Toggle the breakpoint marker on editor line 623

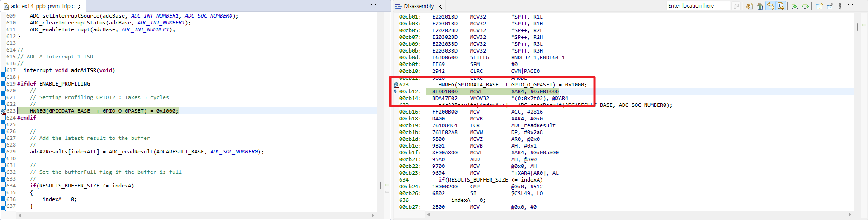pyautogui.click(x=3, y=111)
